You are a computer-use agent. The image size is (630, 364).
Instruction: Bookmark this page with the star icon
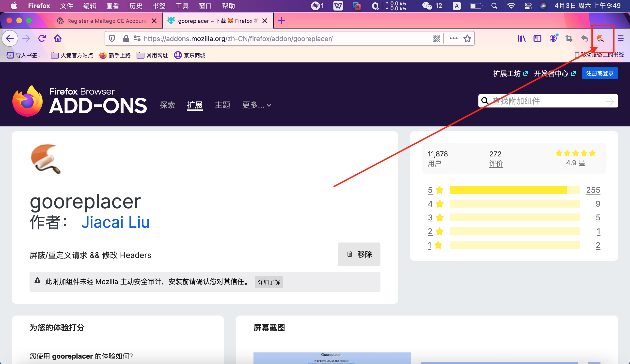coord(467,38)
